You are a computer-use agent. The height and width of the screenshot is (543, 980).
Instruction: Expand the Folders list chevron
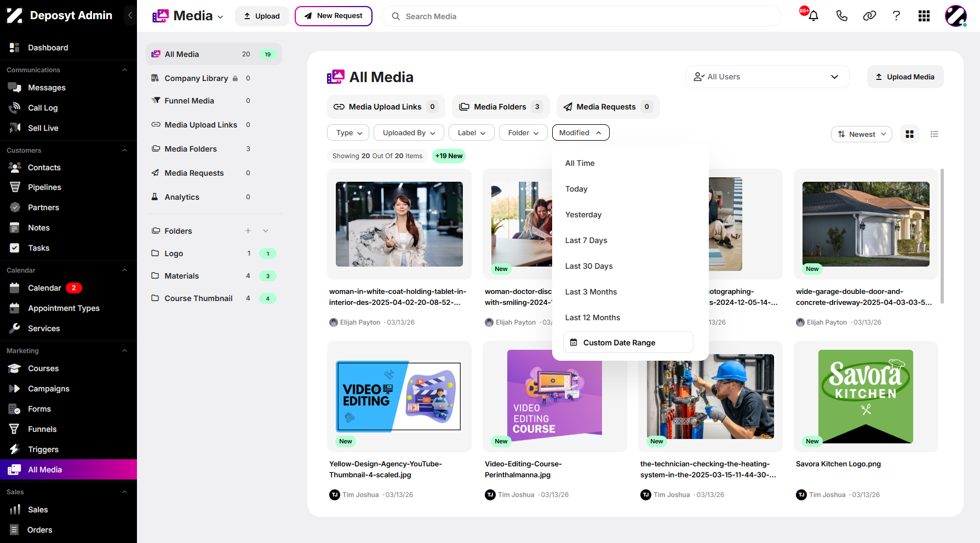click(x=266, y=231)
